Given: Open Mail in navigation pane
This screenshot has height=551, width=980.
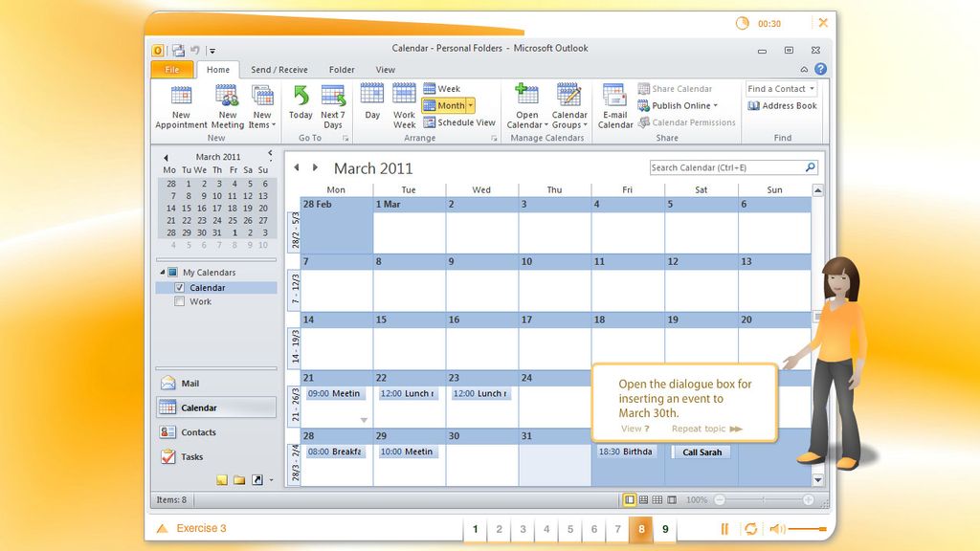Looking at the screenshot, I should coord(215,383).
